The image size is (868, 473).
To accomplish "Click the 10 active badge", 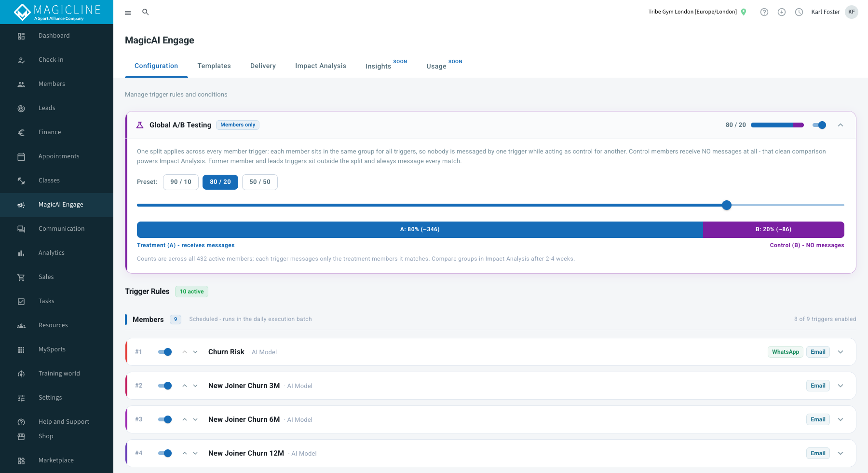I will click(x=191, y=292).
